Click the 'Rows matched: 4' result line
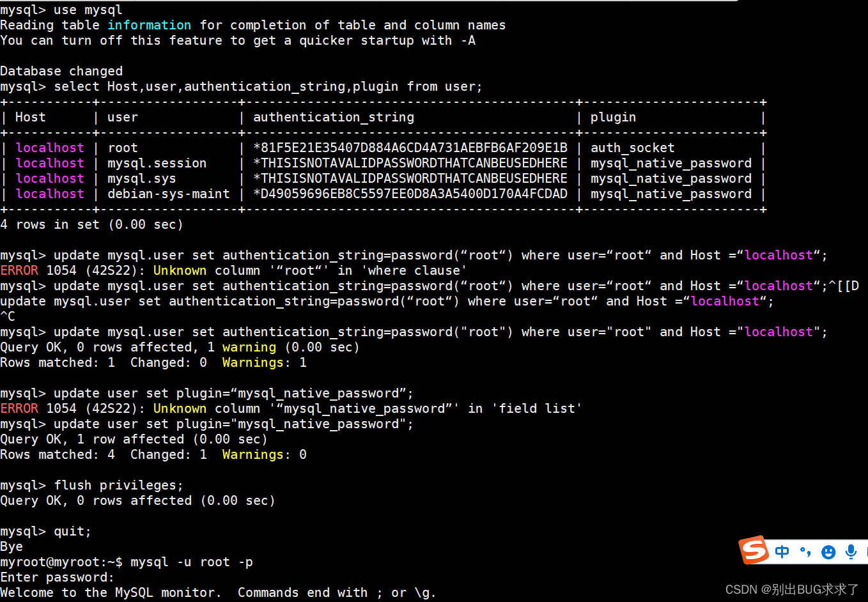Image resolution: width=868 pixels, height=602 pixels. pyautogui.click(x=153, y=454)
